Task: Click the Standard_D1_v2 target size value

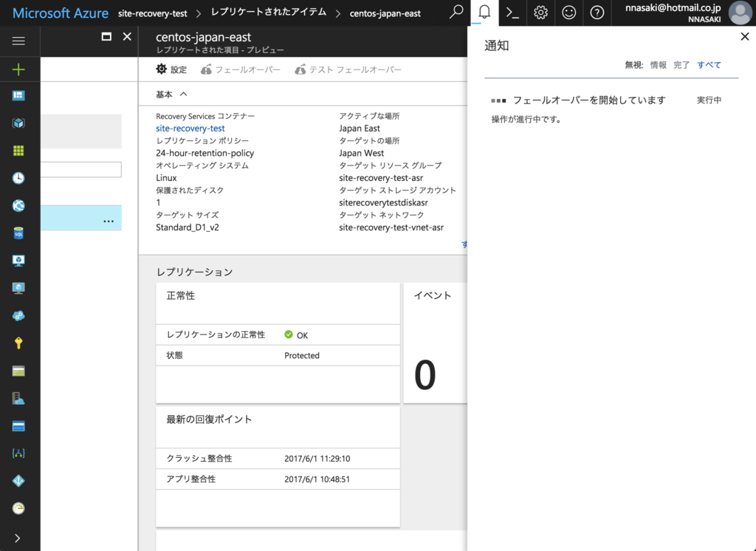Action: point(187,227)
